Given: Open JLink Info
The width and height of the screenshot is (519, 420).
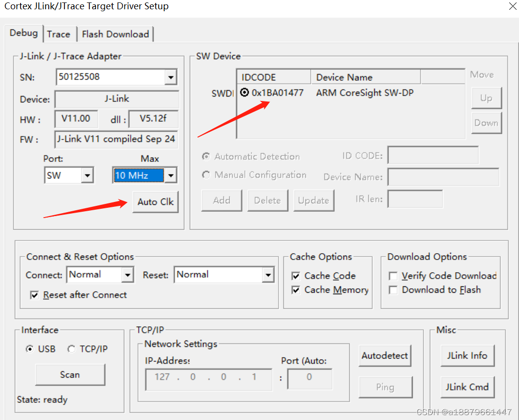Looking at the screenshot, I should (467, 356).
